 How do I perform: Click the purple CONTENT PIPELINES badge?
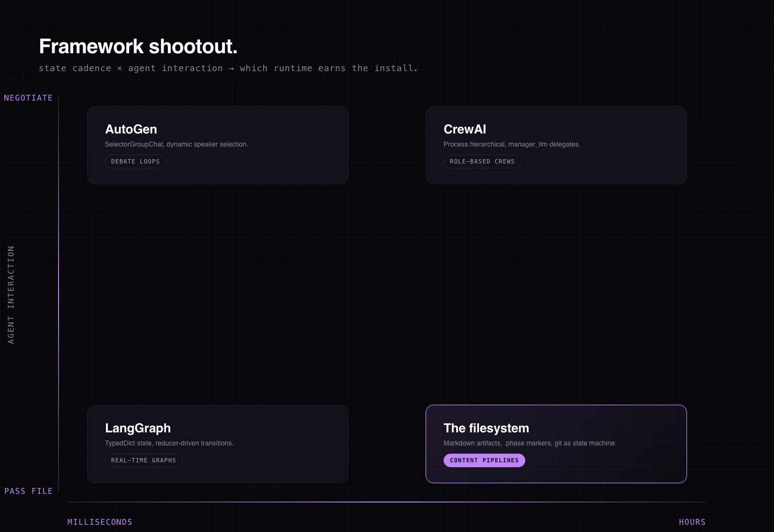click(x=484, y=460)
